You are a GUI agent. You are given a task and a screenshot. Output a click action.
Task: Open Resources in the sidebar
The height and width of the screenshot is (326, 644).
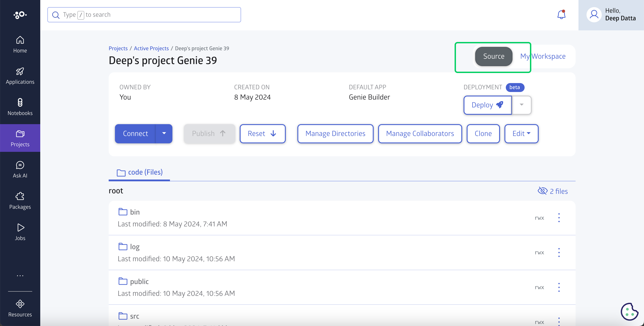(20, 309)
